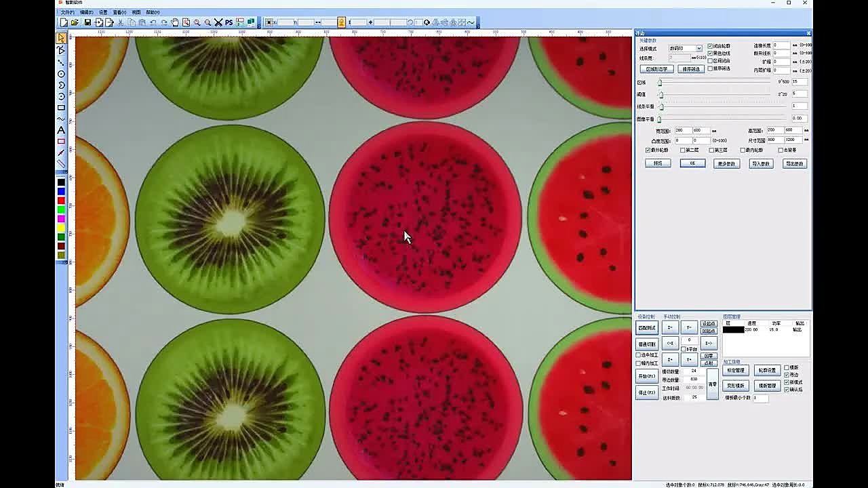Screen dimensions: 868x488
Task: Enable the 去背景 checkbox
Action: click(781, 150)
